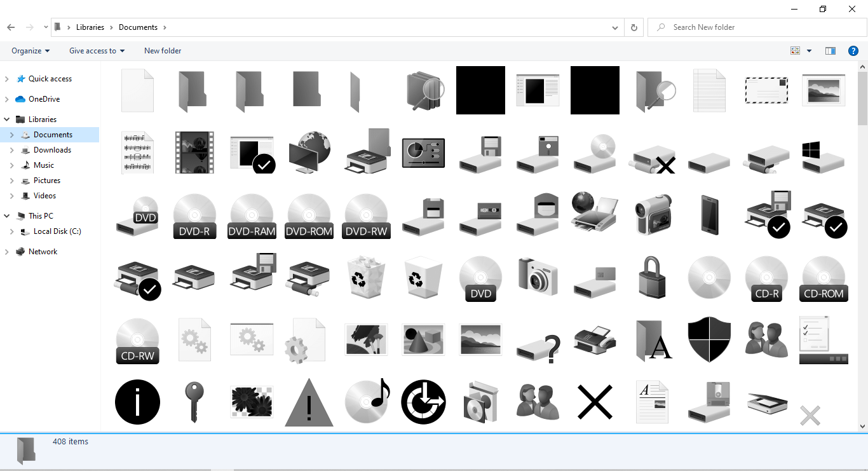Click the musical note CD icon
The width and height of the screenshot is (868, 471).
366,402
